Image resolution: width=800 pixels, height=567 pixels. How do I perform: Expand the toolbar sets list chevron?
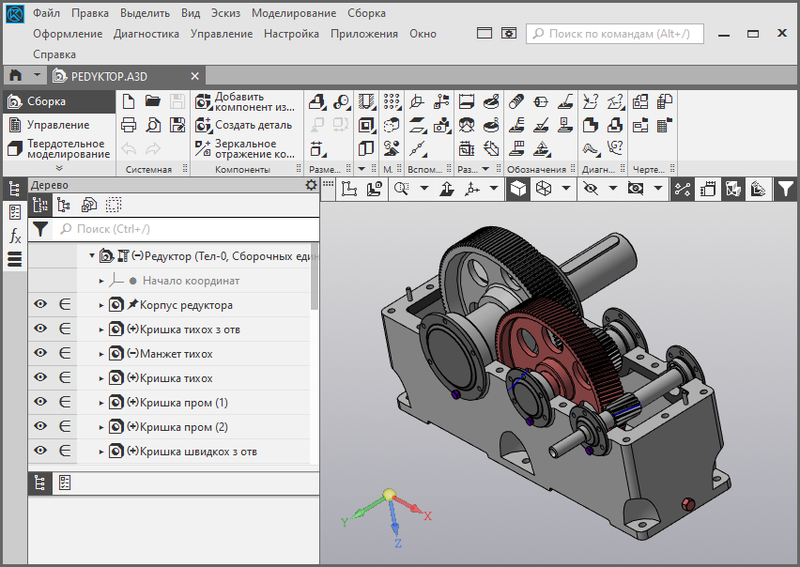(59, 168)
